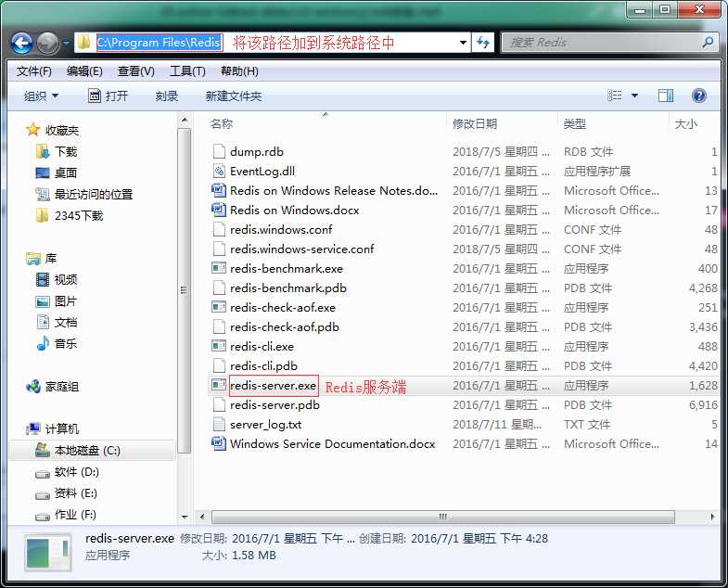Click the horizontal scrollbar thumb of file list

coord(443,517)
